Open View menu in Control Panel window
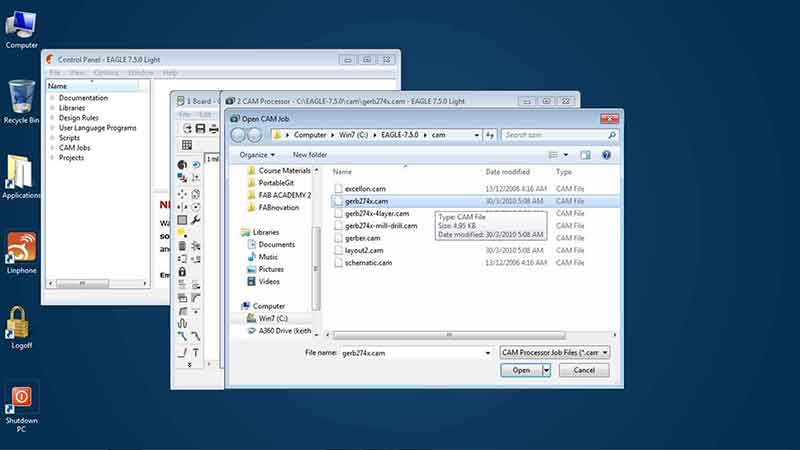 click(77, 73)
